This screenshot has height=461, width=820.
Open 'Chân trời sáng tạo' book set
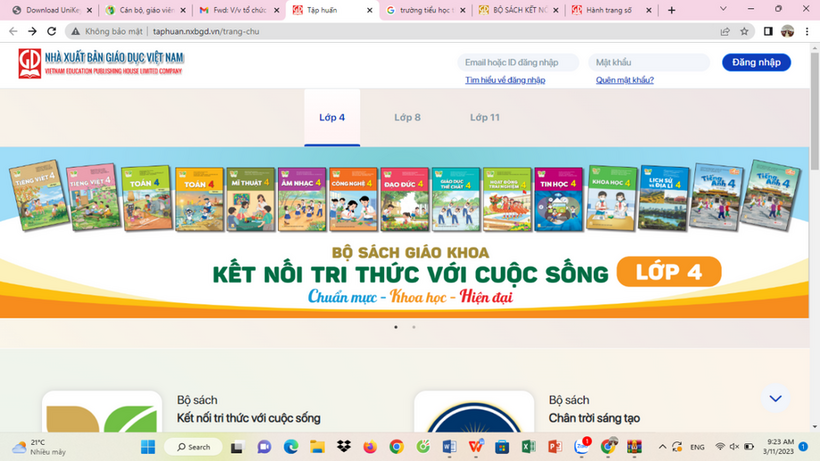click(x=594, y=418)
